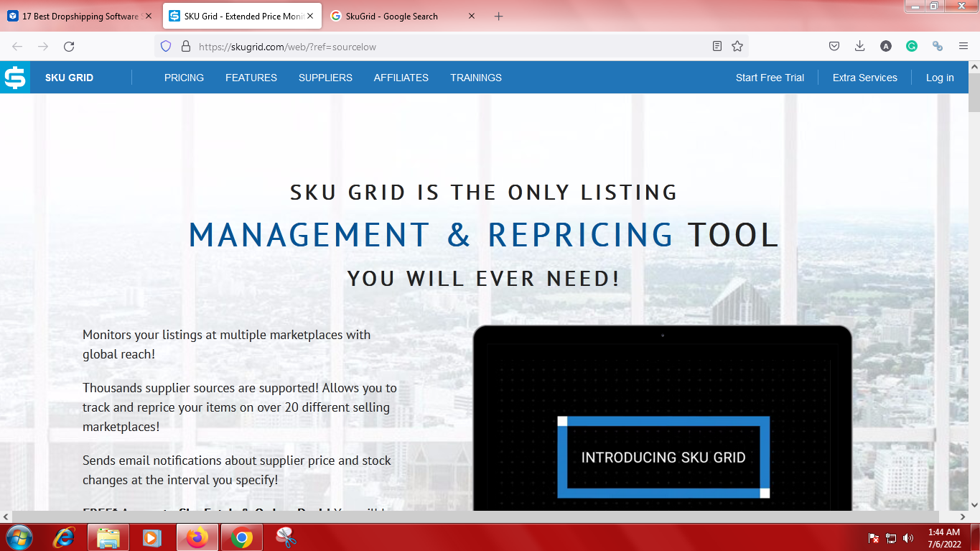
Task: Open the Snipping Tool taskbar icon
Action: (x=286, y=537)
